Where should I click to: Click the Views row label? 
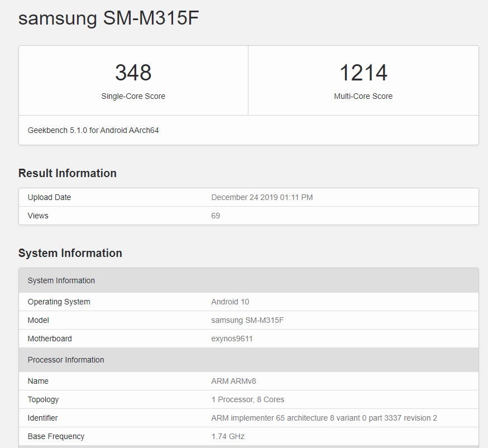[x=38, y=216]
